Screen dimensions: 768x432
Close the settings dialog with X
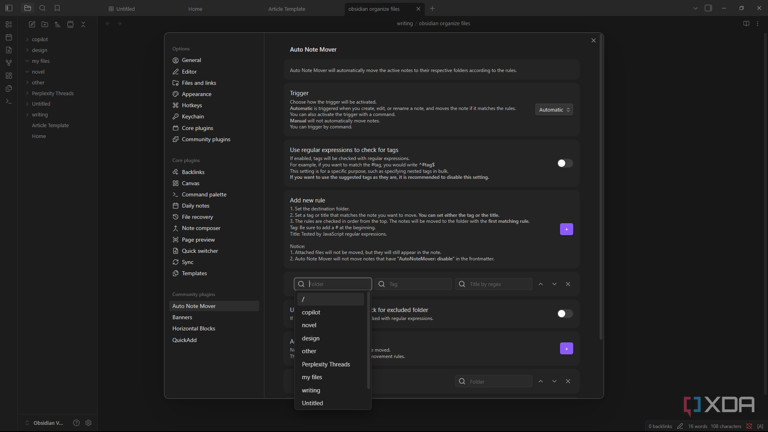tap(593, 40)
